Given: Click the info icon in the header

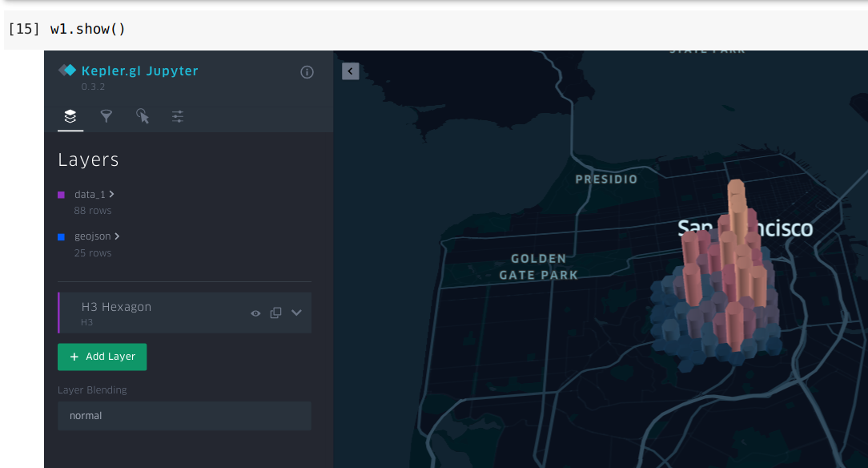Looking at the screenshot, I should pos(307,71).
